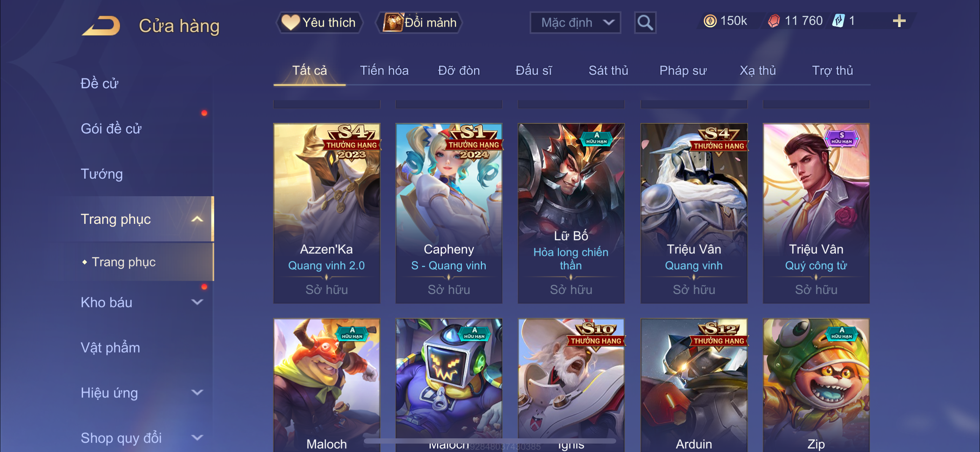980x452 pixels.
Task: Expand the Hiệu ứng sidebar section
Action: click(x=197, y=393)
